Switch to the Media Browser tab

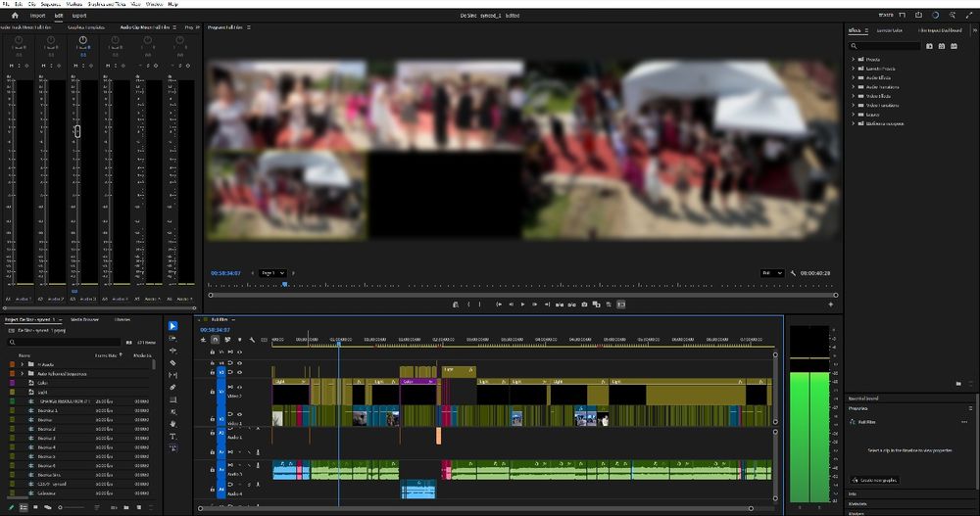point(84,319)
